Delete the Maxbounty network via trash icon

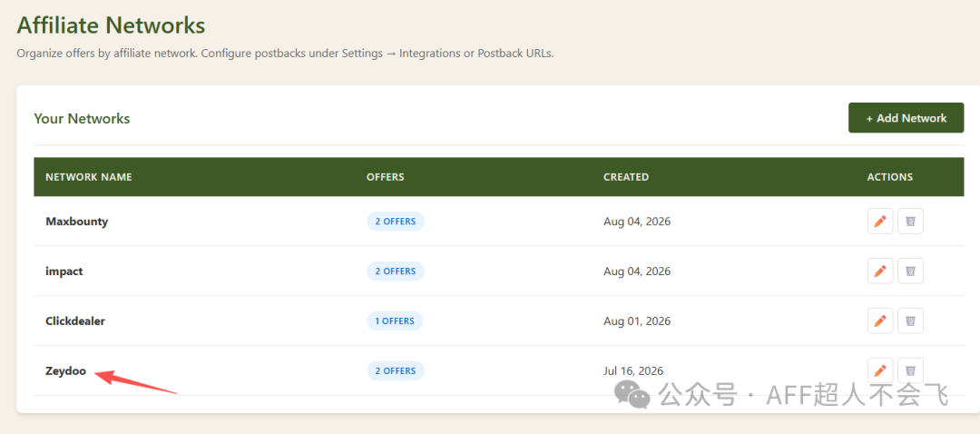pyautogui.click(x=911, y=222)
